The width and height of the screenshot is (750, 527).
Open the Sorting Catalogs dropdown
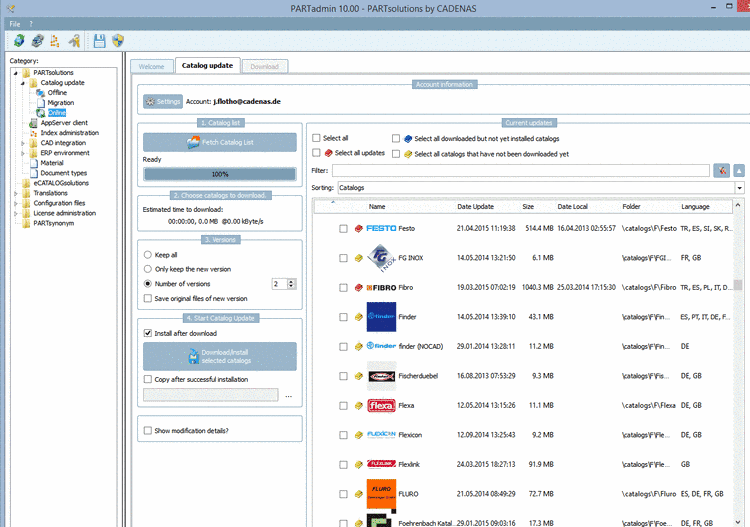click(739, 188)
